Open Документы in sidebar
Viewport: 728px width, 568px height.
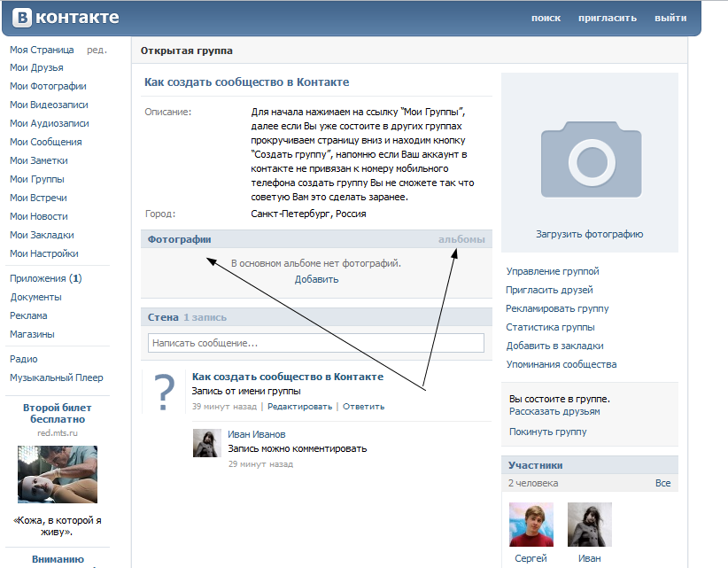tap(35, 297)
